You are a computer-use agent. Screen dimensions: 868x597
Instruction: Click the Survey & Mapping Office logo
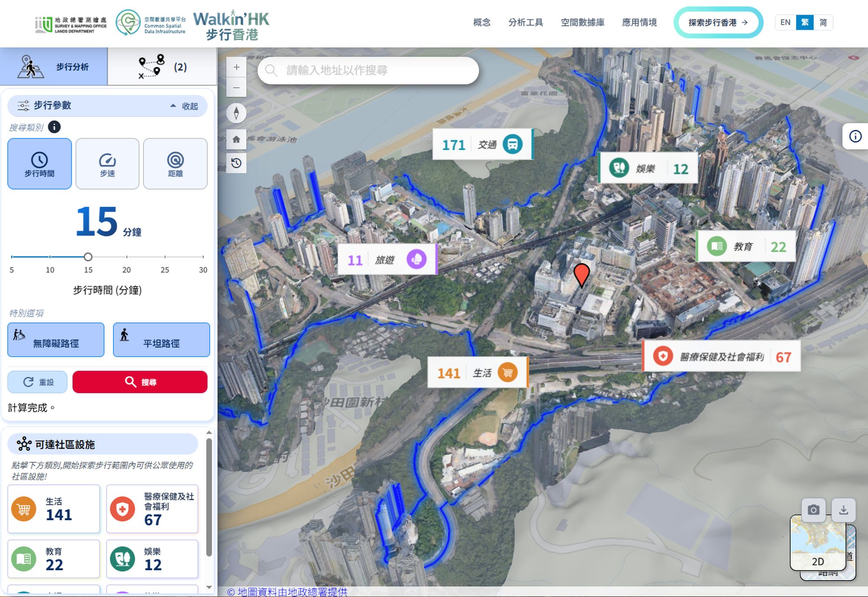coord(71,25)
